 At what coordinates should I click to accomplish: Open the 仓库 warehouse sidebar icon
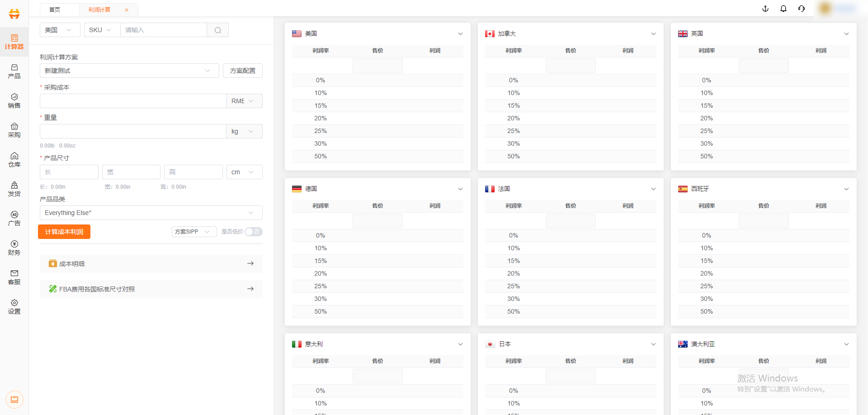(x=14, y=159)
